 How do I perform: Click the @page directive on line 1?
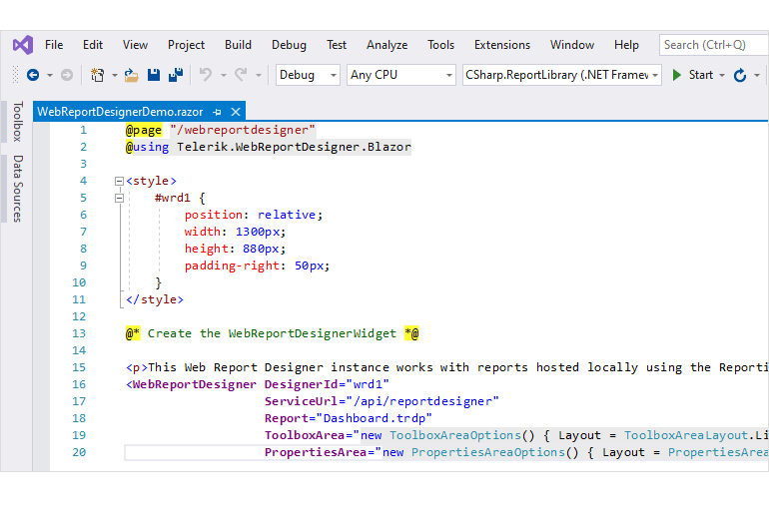click(144, 130)
